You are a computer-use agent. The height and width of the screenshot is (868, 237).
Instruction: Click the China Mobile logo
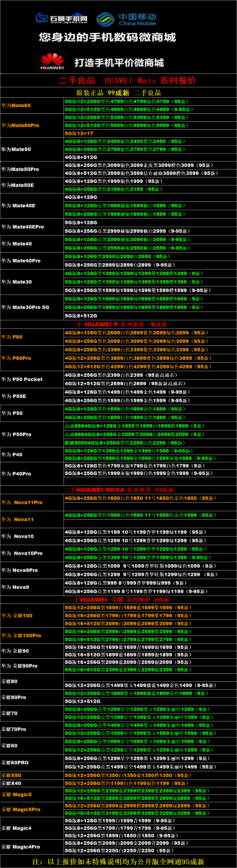pyautogui.click(x=126, y=19)
